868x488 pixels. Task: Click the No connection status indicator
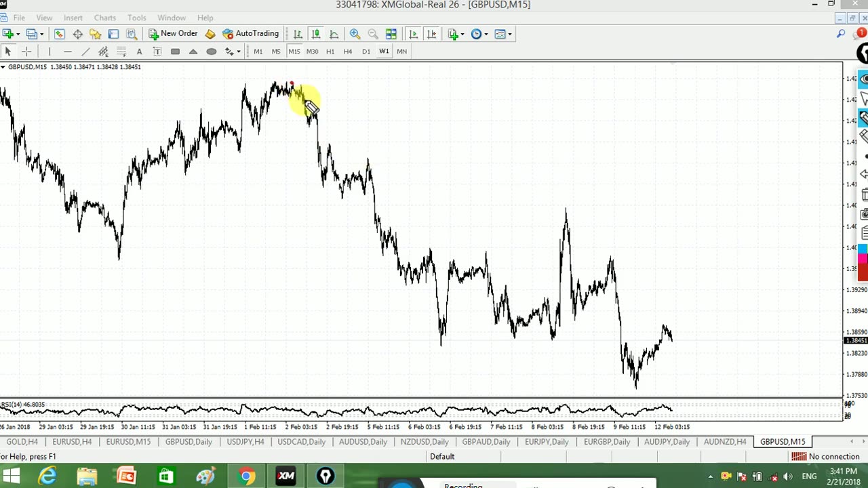[826, 457]
